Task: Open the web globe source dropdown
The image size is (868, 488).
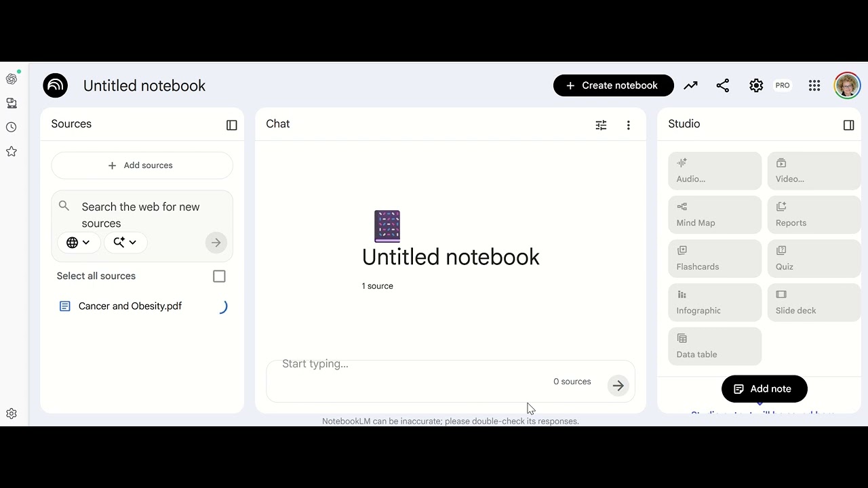Action: pyautogui.click(x=79, y=243)
